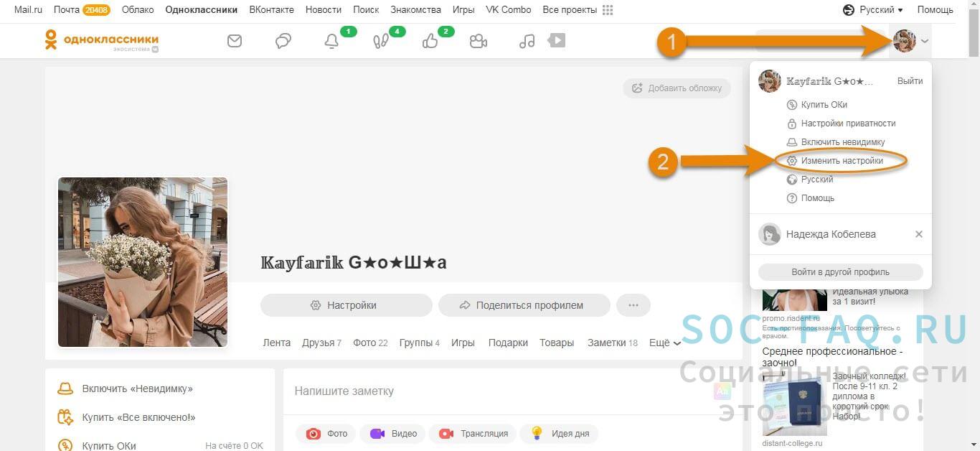Image resolution: width=980 pixels, height=451 pixels.
Task: Open the ratings thumbs-up icon
Action: pos(430,42)
